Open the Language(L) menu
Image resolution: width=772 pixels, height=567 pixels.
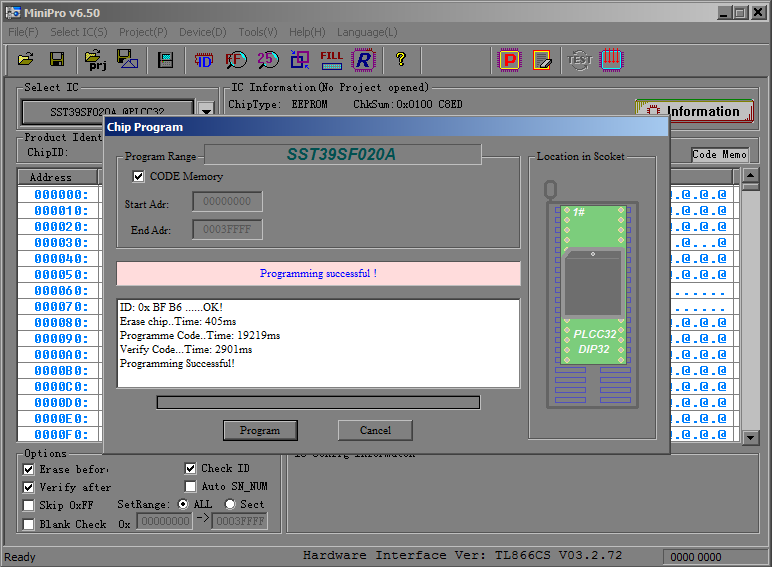click(367, 32)
